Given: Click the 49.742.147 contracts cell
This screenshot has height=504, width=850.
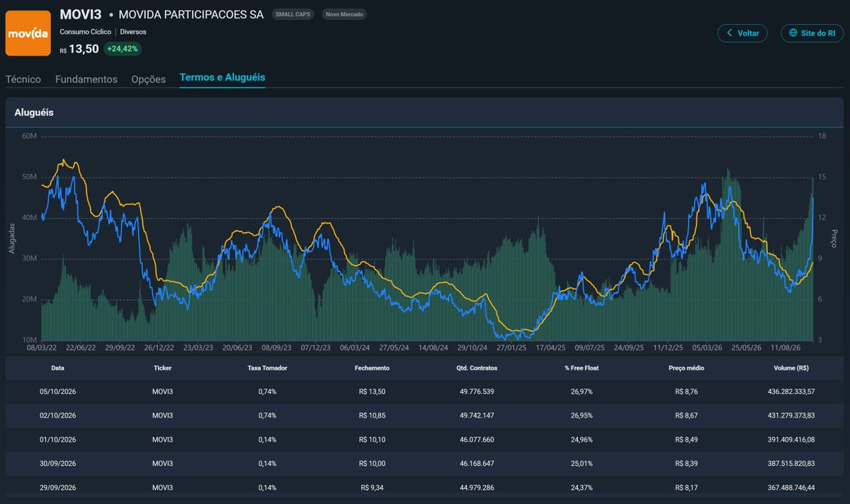Looking at the screenshot, I should 477,415.
